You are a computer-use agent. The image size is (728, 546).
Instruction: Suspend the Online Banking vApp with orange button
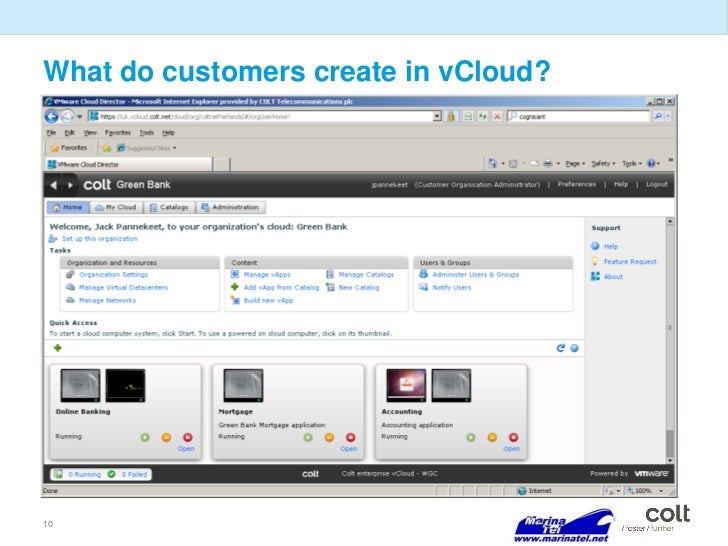166,437
